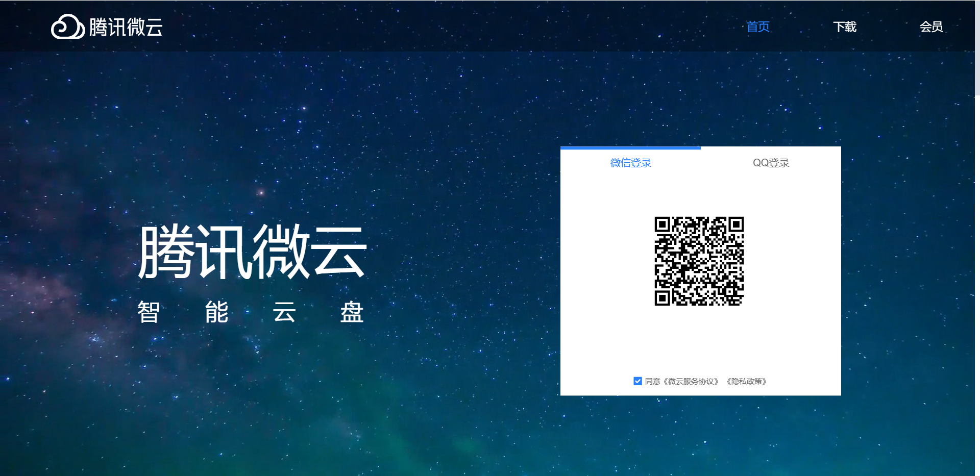Click the dark navigation bar background
Viewport: 980px width, 476px height.
(x=408, y=26)
